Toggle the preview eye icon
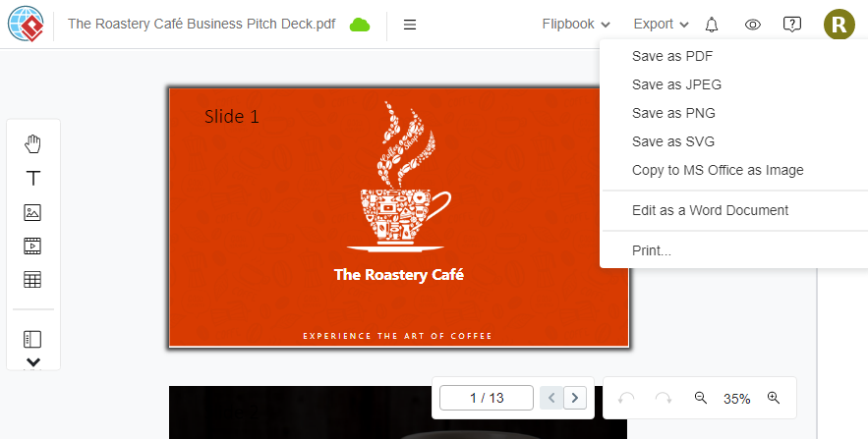868x439 pixels. [752, 25]
